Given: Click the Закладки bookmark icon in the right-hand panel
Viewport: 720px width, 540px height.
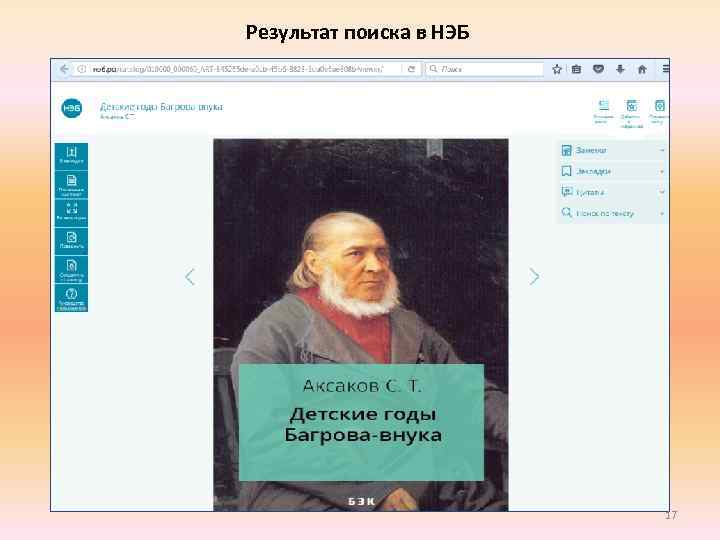Looking at the screenshot, I should pos(567,171).
